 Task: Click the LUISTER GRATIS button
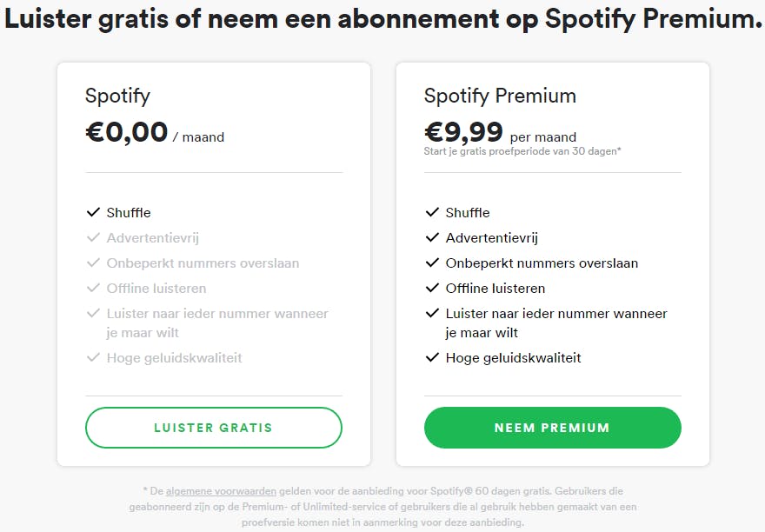pyautogui.click(x=213, y=428)
